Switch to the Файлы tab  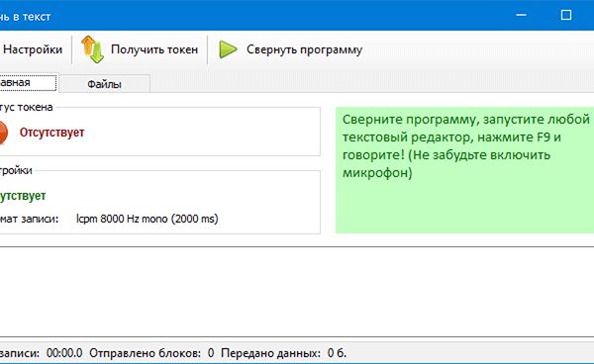point(105,84)
